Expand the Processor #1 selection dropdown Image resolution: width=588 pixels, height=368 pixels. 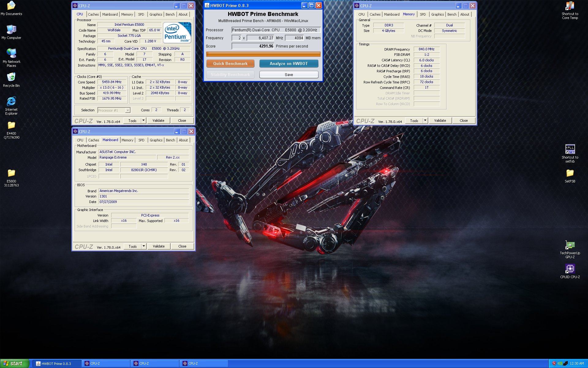128,110
